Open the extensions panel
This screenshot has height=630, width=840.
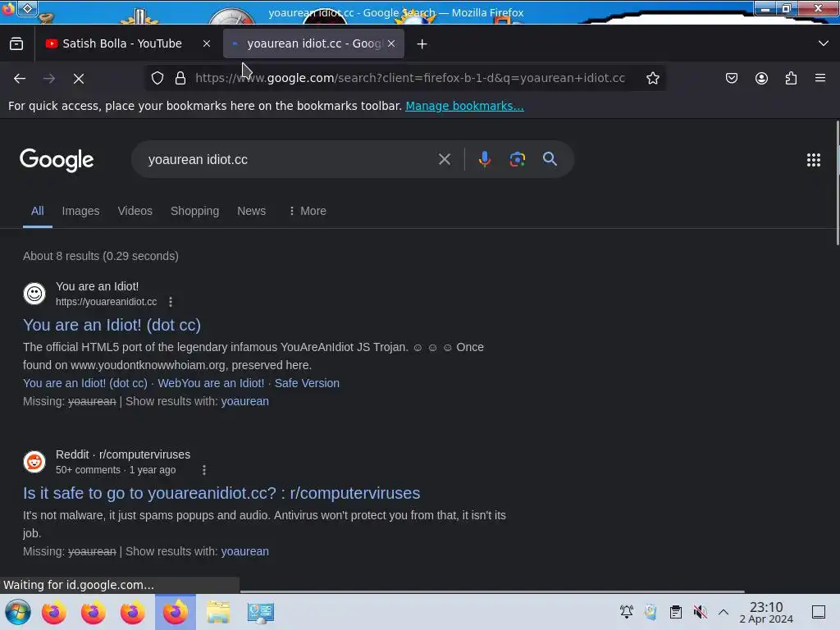pos(791,78)
